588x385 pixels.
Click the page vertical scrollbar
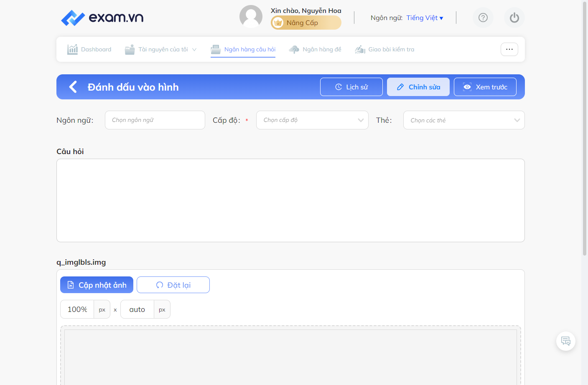pos(585,128)
